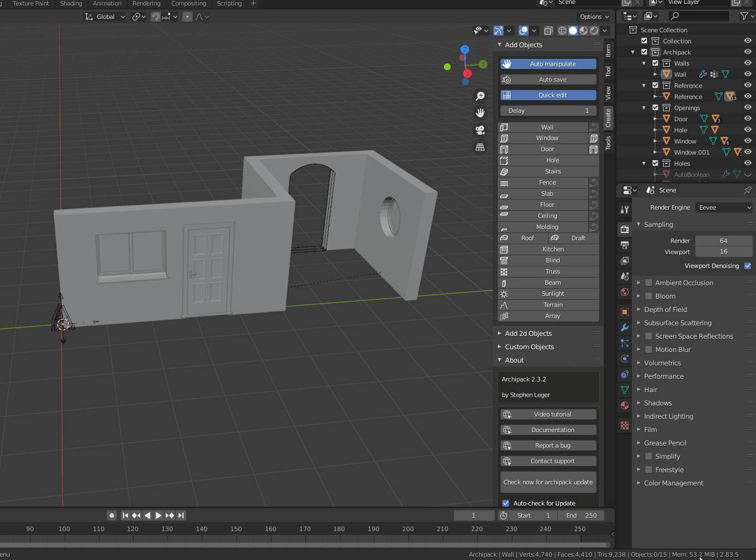This screenshot has width=756, height=560.
Task: Click the Z axis on navigation gizmo
Action: click(x=465, y=49)
